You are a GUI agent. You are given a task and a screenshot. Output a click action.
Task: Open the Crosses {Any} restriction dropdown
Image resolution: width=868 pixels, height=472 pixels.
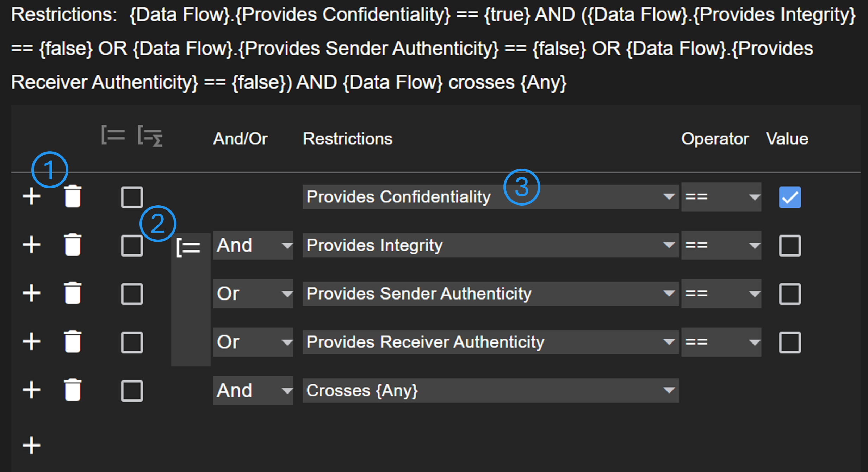tap(490, 391)
